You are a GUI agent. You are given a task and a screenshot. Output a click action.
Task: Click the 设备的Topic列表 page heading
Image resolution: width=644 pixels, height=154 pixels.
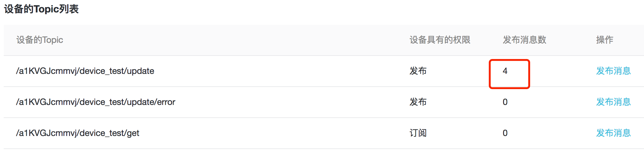pyautogui.click(x=41, y=9)
